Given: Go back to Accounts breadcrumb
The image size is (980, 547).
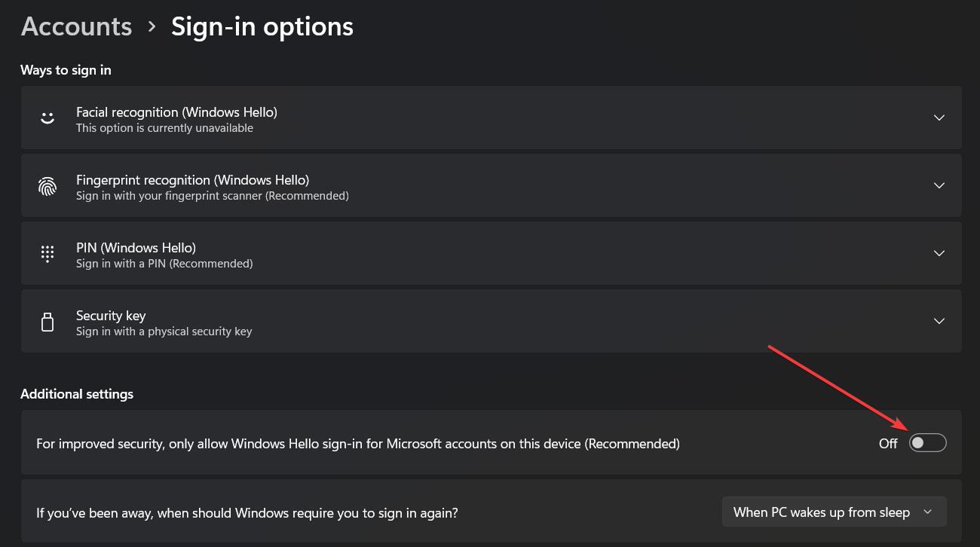Looking at the screenshot, I should tap(77, 26).
